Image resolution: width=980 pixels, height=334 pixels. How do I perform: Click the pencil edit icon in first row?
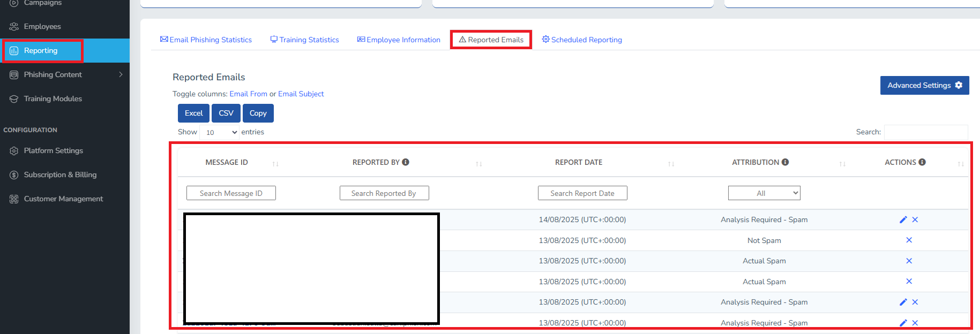pos(903,219)
